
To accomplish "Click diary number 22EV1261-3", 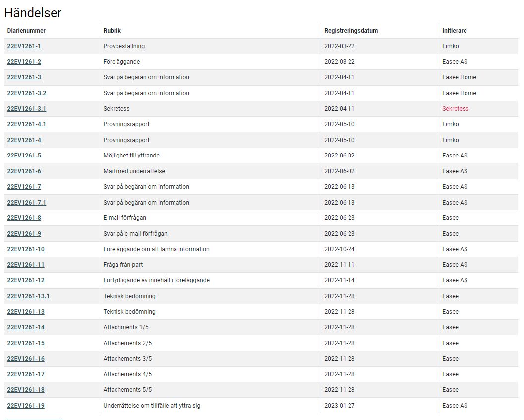I will tap(24, 77).
